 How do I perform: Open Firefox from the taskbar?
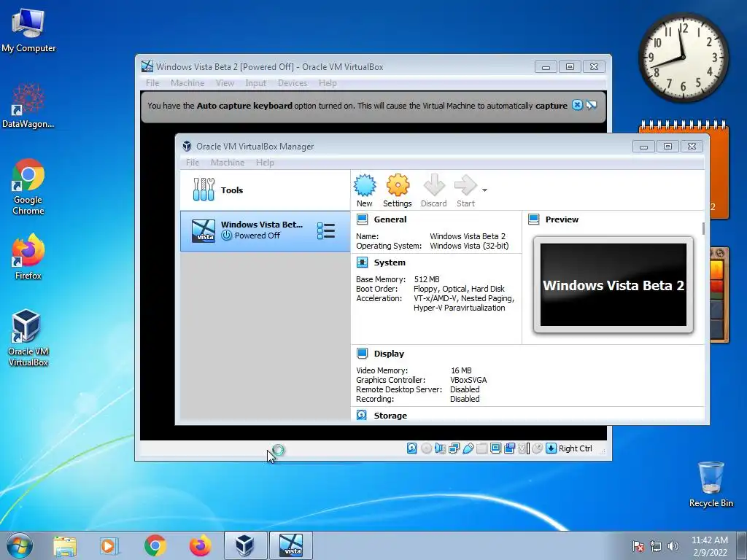pos(200,545)
